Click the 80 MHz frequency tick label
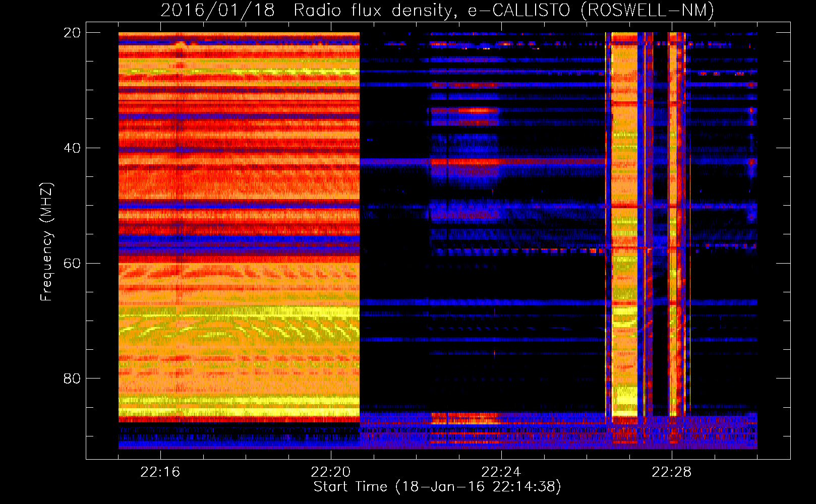816x504 pixels. [72, 379]
